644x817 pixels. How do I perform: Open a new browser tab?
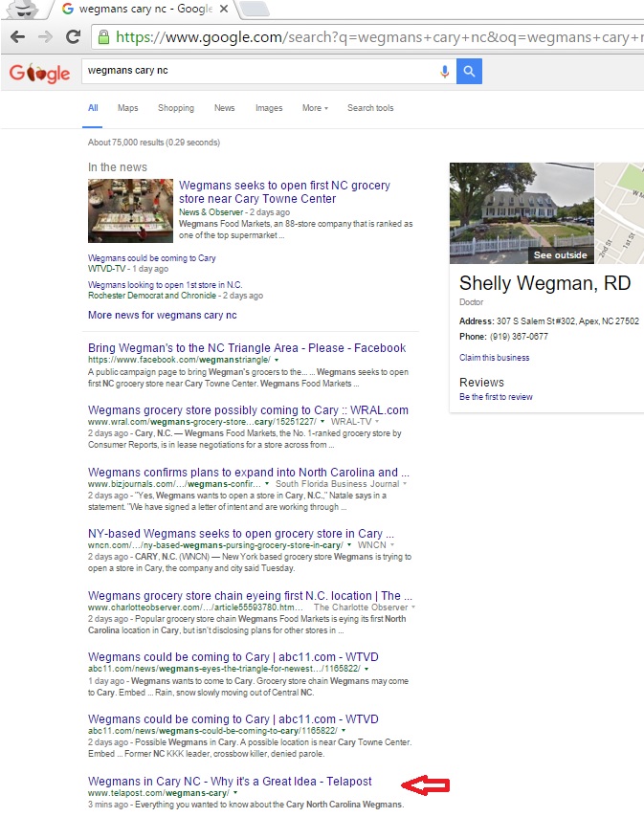coord(255,9)
